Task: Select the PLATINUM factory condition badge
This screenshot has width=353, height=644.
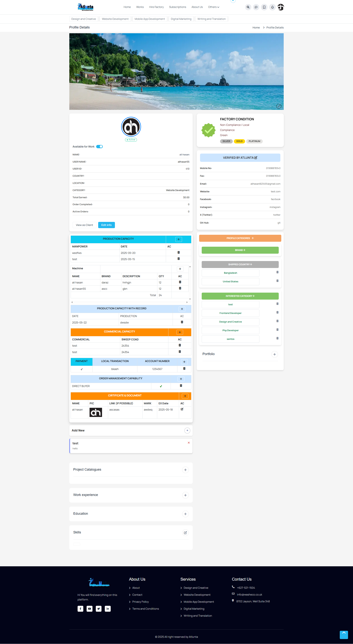Action: (x=254, y=141)
